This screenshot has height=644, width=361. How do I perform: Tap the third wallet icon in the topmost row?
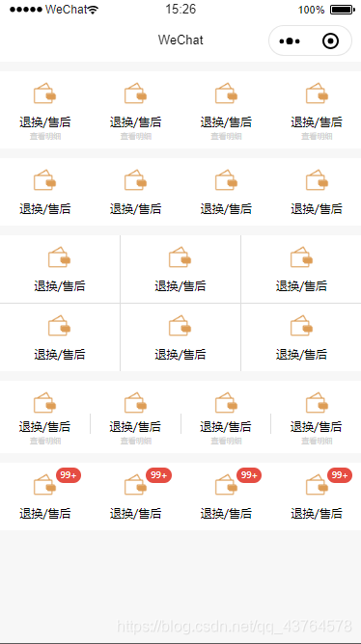click(x=226, y=94)
